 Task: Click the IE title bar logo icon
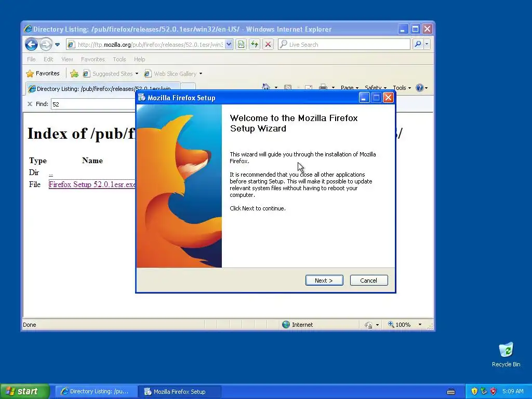point(28,29)
